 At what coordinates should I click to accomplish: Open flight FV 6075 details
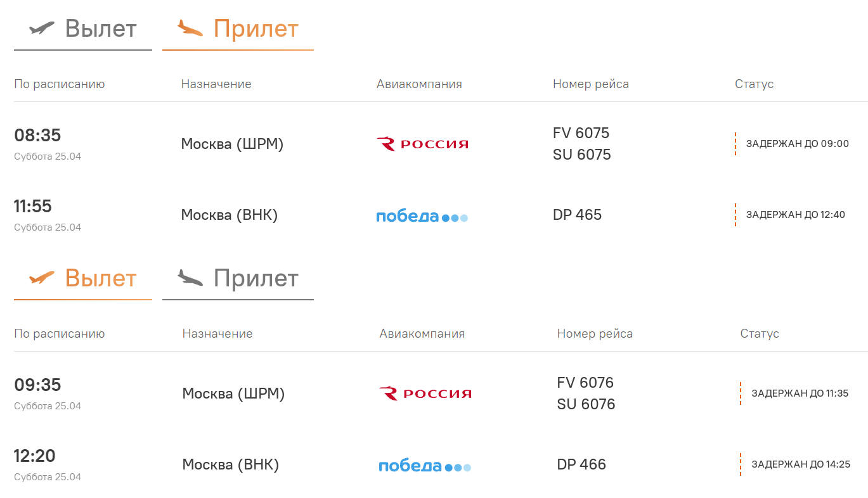pyautogui.click(x=581, y=133)
